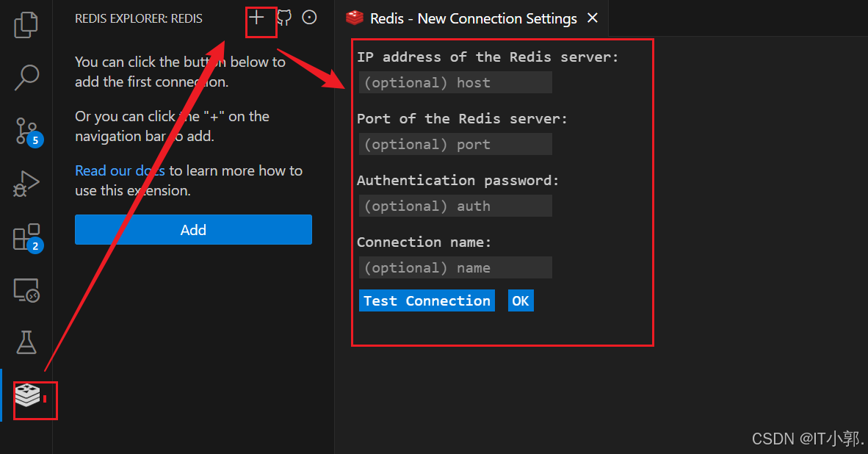Click the 'IP address of the Redis server:' label
868x454 pixels.
[x=488, y=57]
